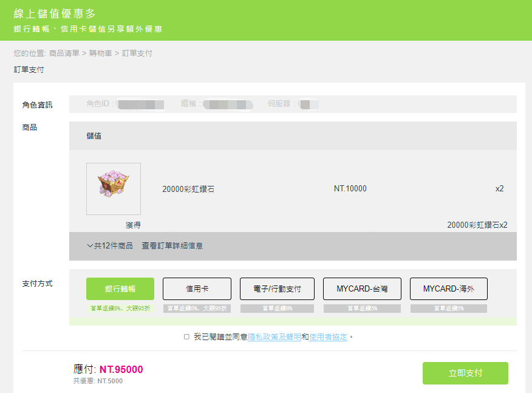Open the 使用者協定 link

pos(328,337)
